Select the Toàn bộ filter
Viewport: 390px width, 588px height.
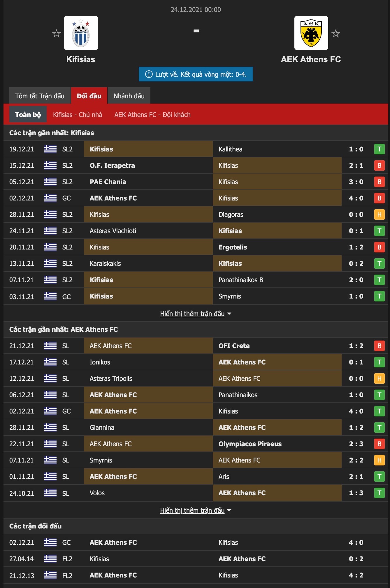pos(28,114)
